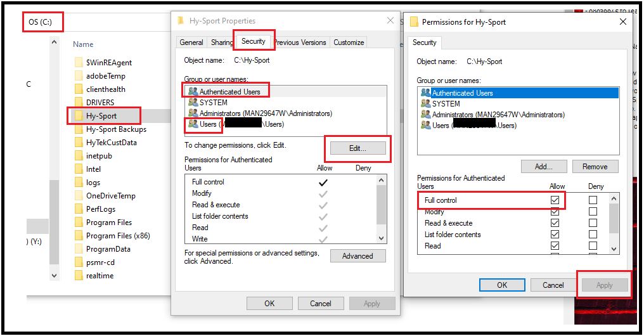Select Authenticated Users group icon in Properties dialog
This screenshot has height=336, width=644.
point(193,91)
